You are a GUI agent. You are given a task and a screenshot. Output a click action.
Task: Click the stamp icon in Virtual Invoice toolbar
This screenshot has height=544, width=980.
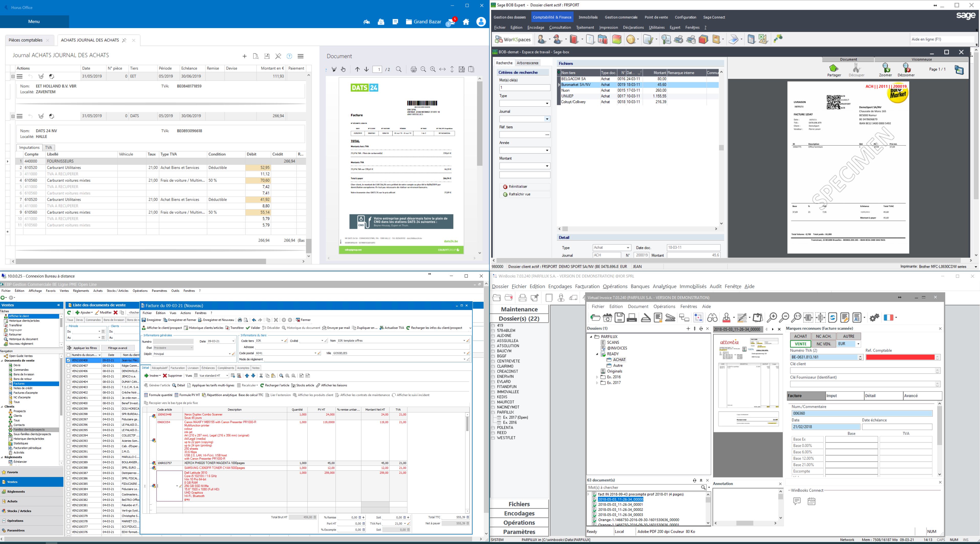727,317
